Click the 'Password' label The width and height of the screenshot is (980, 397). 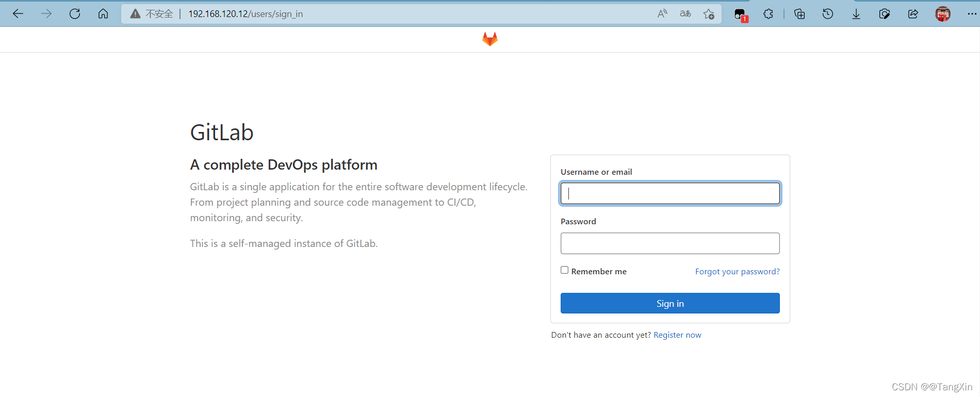pos(578,222)
